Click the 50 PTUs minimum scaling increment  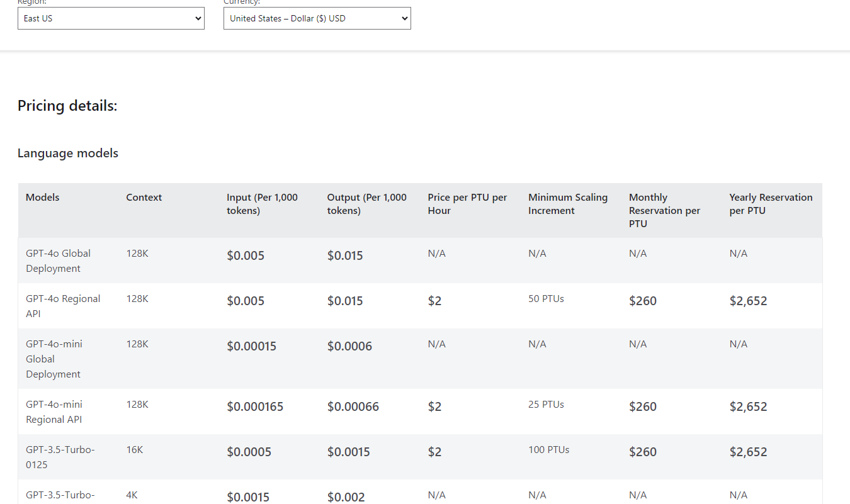point(546,298)
